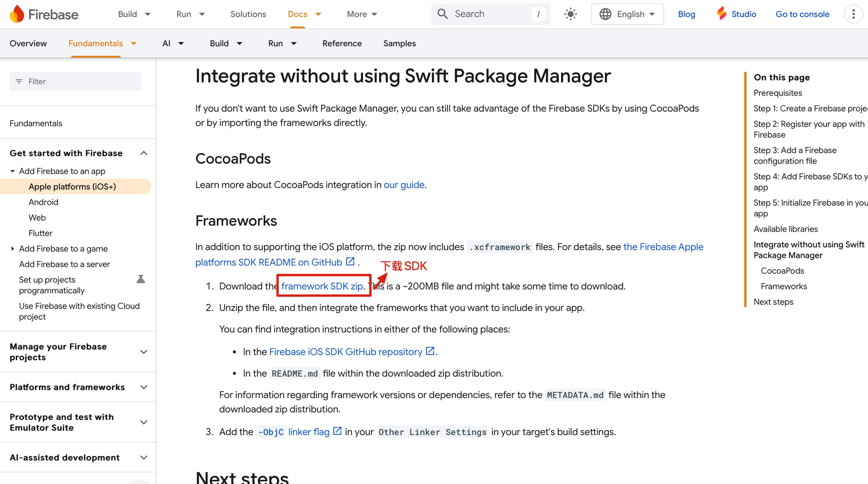Click Go to console
The height and width of the screenshot is (484, 868).
[802, 14]
